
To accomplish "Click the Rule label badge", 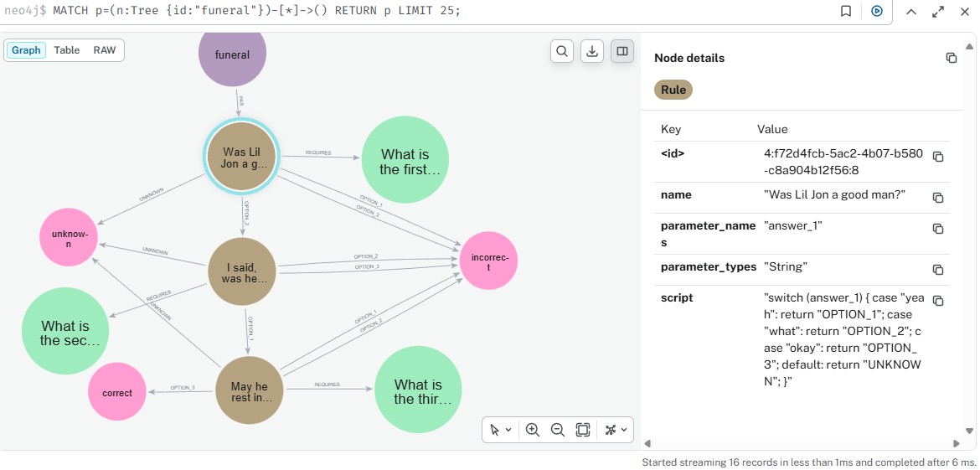I will 673,90.
